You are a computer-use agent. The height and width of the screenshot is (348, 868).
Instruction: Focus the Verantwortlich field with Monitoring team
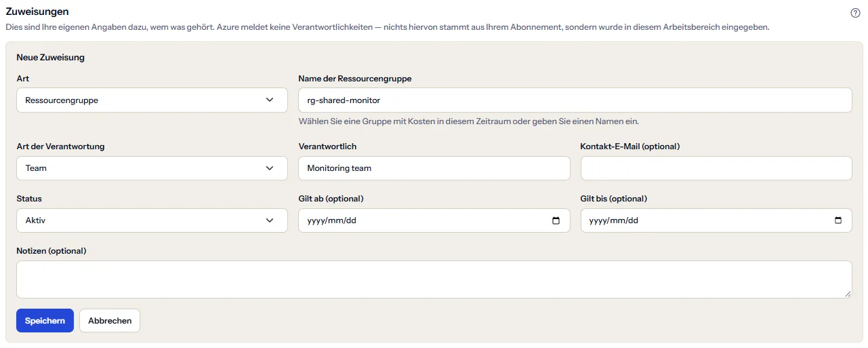point(434,168)
